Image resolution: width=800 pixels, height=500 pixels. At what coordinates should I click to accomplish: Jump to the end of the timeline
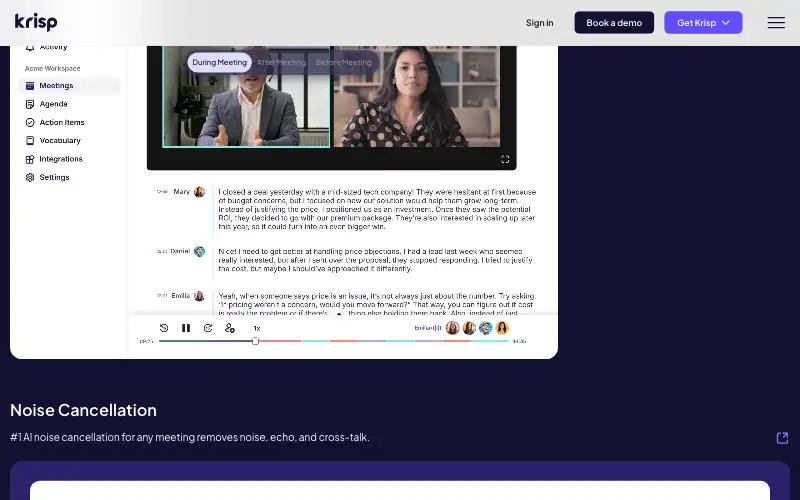[508, 341]
